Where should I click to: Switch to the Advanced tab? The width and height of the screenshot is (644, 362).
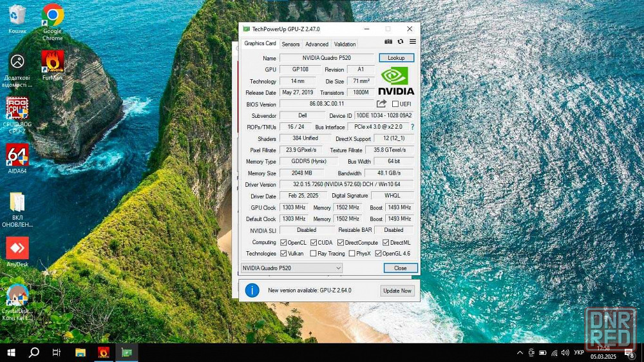(317, 44)
